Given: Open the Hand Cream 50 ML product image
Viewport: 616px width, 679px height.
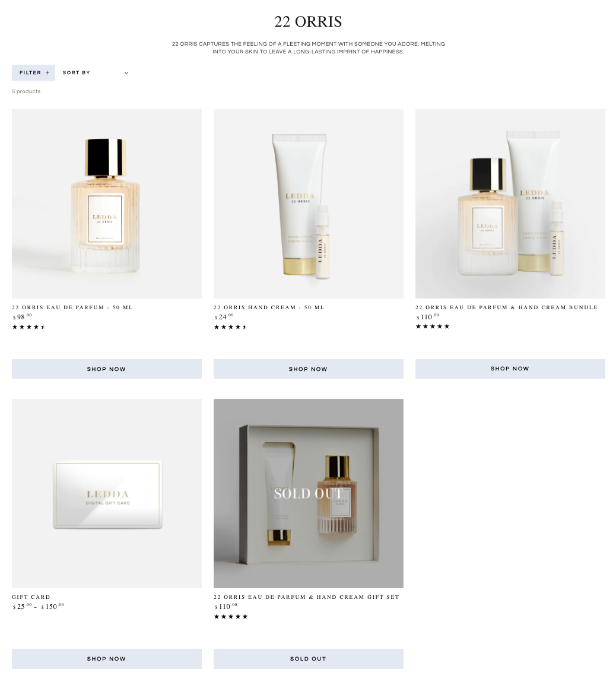Looking at the screenshot, I should 308,204.
